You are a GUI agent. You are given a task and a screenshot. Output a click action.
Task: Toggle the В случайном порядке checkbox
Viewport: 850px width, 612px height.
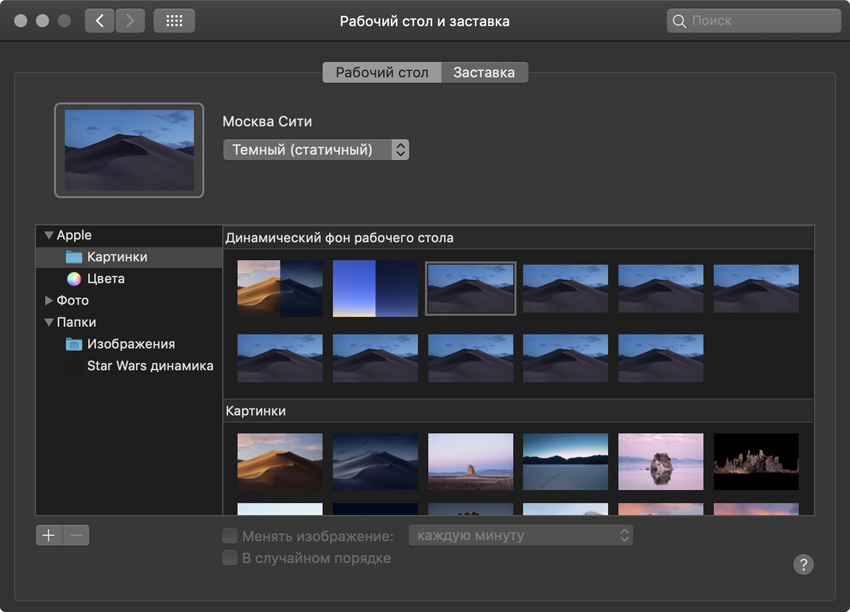[230, 558]
